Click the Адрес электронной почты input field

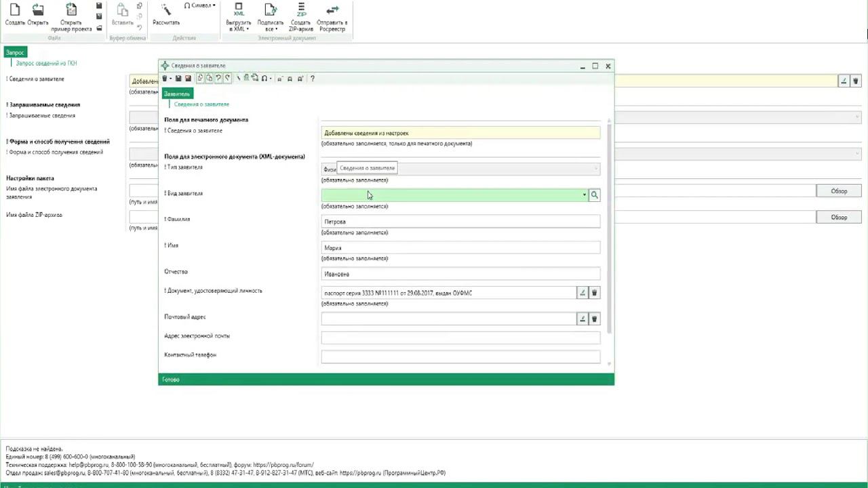tap(460, 338)
